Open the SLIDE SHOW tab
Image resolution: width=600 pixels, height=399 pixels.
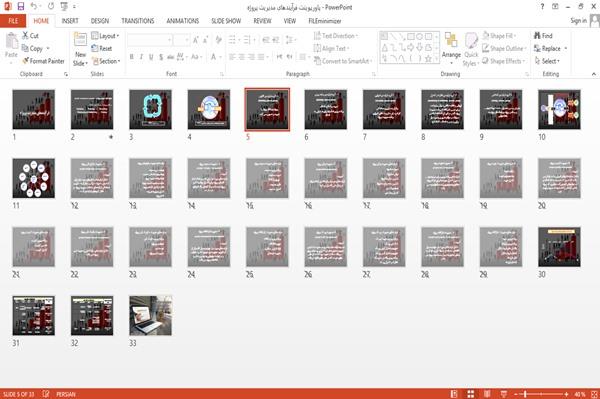click(226, 21)
